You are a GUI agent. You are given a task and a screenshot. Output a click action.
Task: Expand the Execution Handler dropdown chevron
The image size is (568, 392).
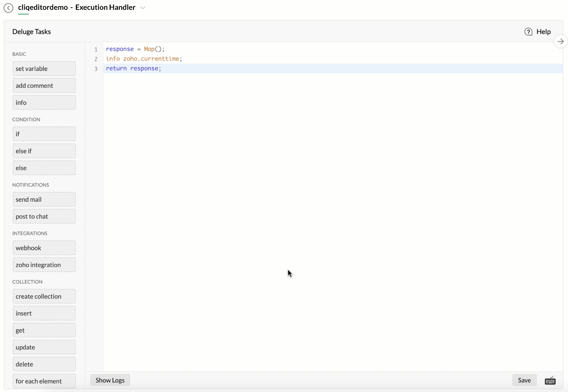click(x=143, y=8)
